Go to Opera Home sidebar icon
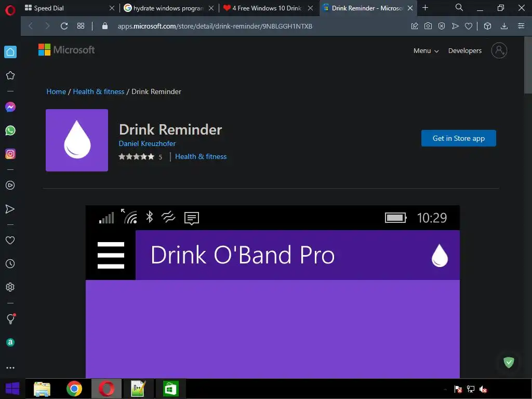 10,52
